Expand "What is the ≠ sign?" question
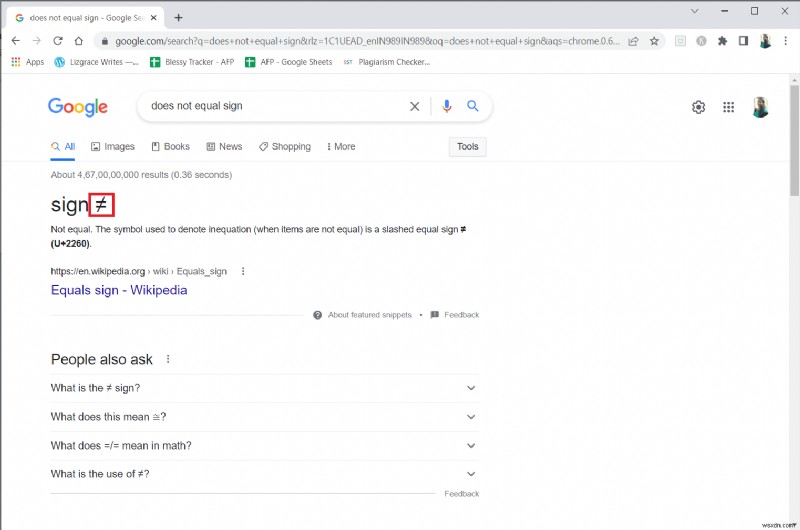800x530 pixels. [x=264, y=388]
